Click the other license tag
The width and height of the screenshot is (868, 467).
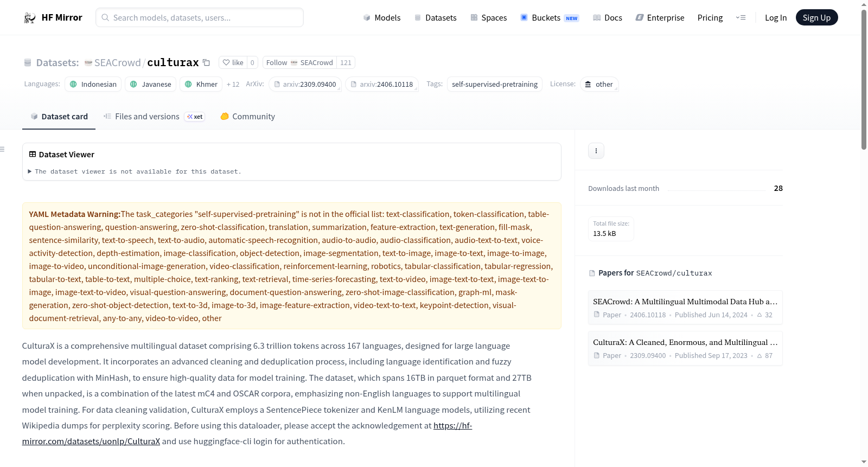coord(599,84)
